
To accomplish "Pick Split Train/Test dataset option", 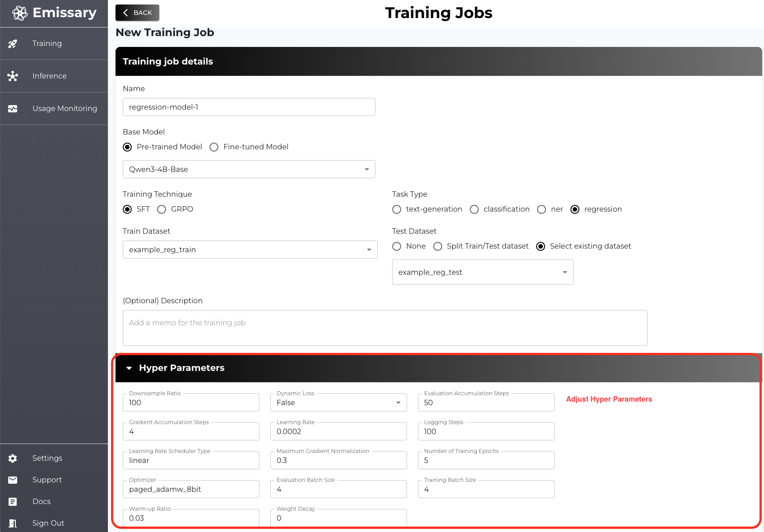I will 437,246.
